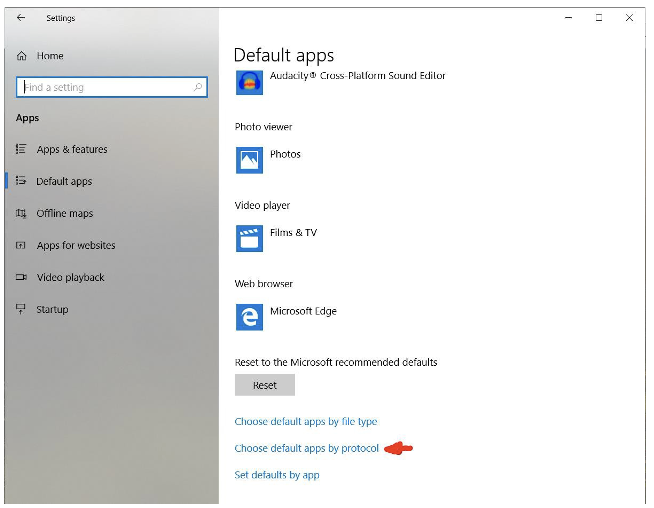Screen dimensions: 654x508
Task: Click the back arrow in Settings
Action: click(21, 18)
